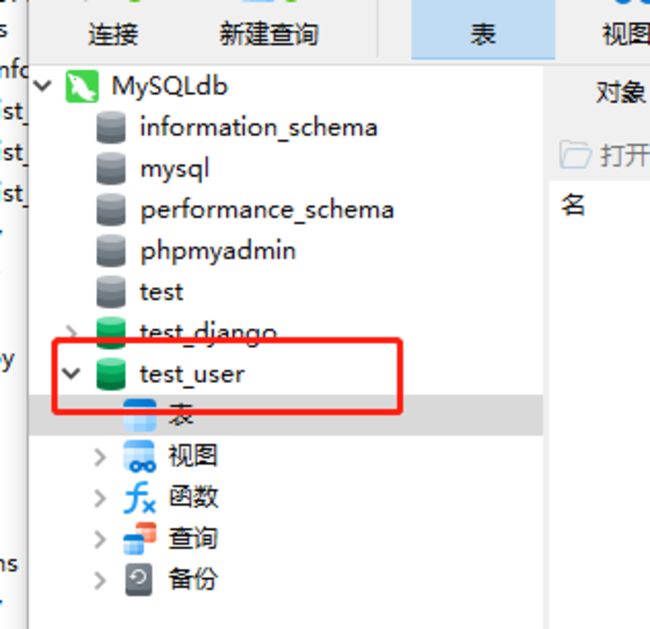Switch to the 对象 objects tab

(620, 93)
